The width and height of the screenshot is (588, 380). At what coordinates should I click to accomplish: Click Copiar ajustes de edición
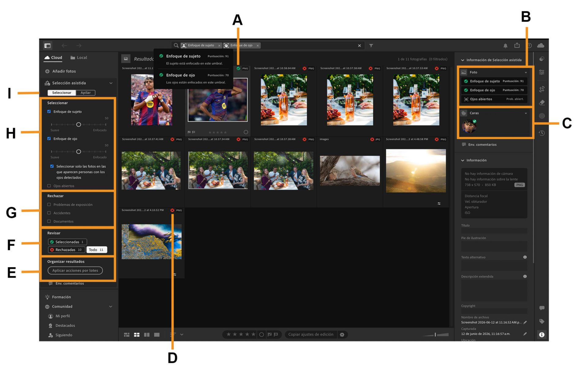point(311,334)
